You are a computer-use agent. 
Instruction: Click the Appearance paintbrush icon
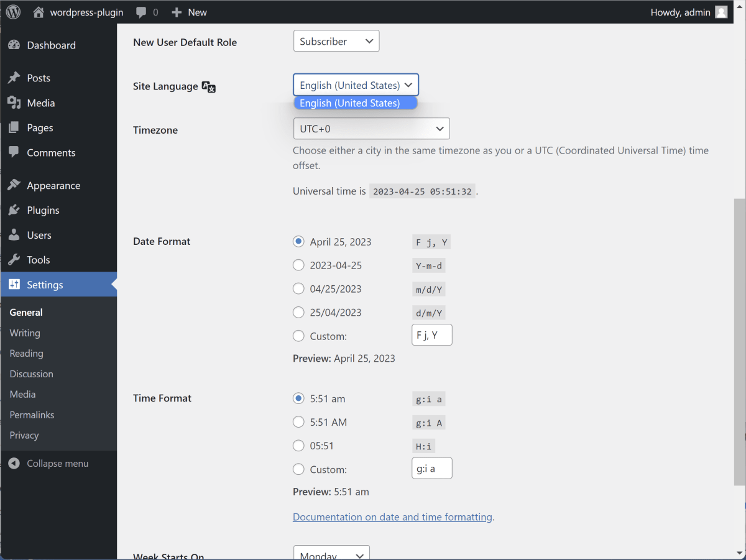[x=14, y=185]
